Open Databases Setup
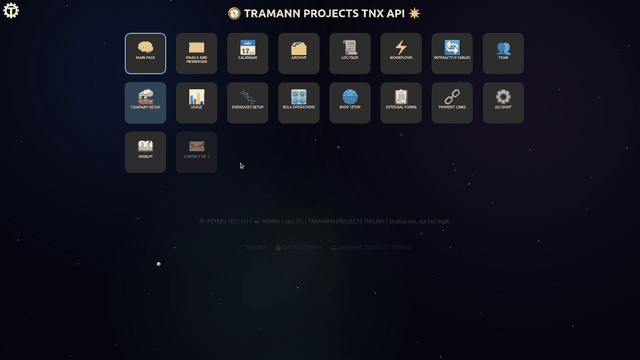 pyautogui.click(x=248, y=103)
